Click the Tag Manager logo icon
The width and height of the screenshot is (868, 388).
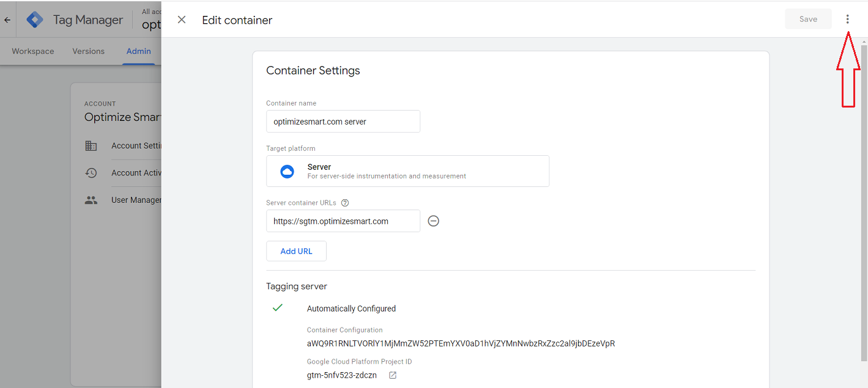35,20
